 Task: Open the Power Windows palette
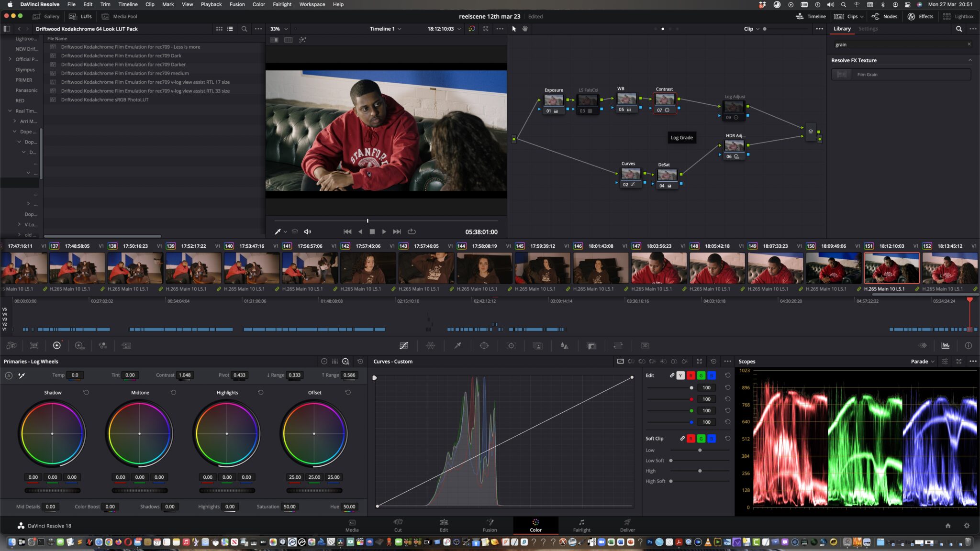coord(484,345)
